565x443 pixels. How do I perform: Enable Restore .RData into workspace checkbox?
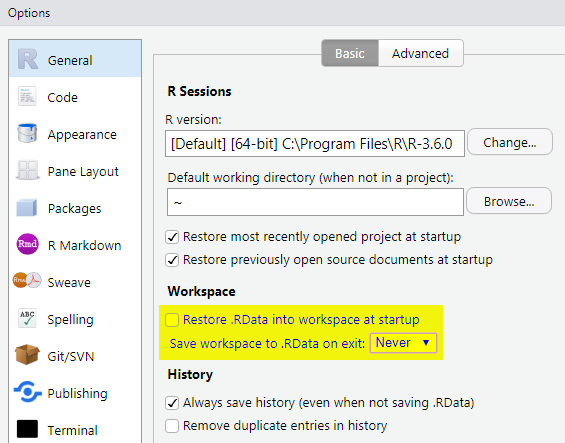coord(172,320)
